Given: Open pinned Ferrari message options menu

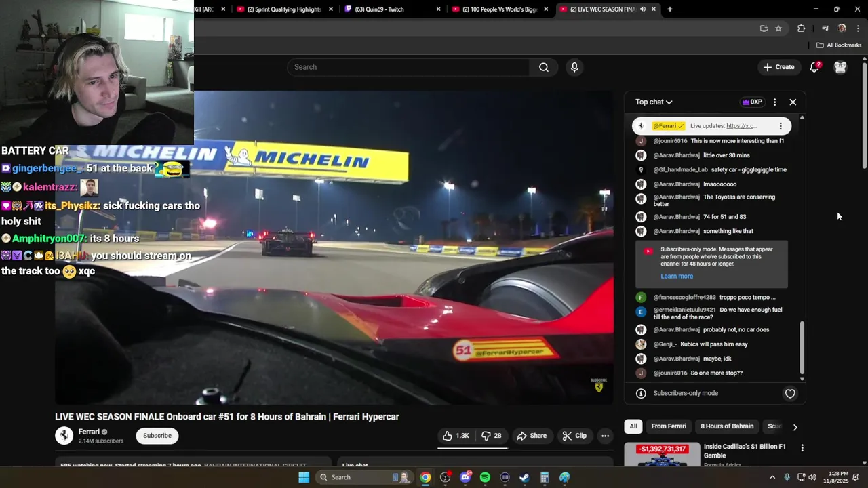Looking at the screenshot, I should (781, 126).
